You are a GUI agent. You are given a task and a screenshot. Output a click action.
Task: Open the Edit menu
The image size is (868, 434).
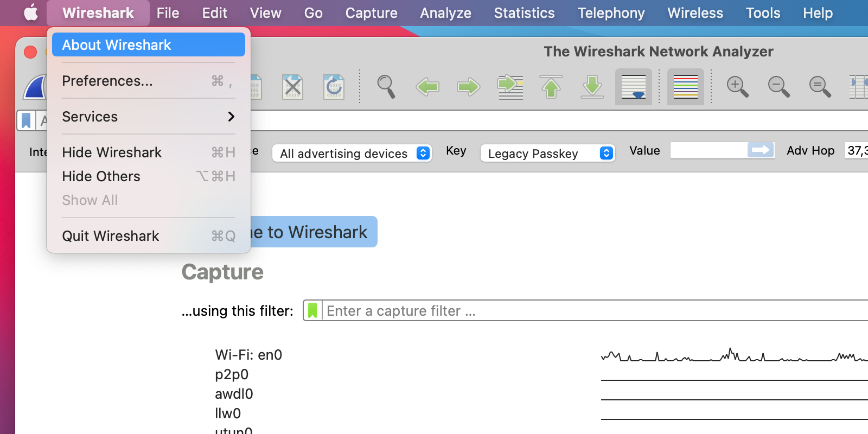[x=215, y=13]
